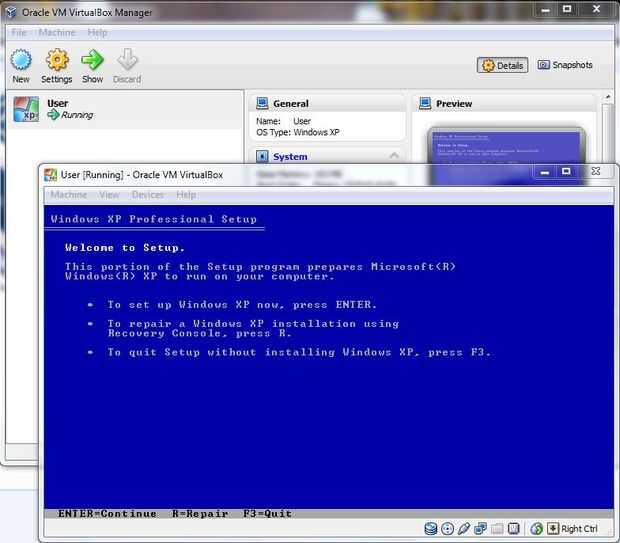Image resolution: width=620 pixels, height=543 pixels.
Task: Click the 'Running' status text
Action: 77,115
